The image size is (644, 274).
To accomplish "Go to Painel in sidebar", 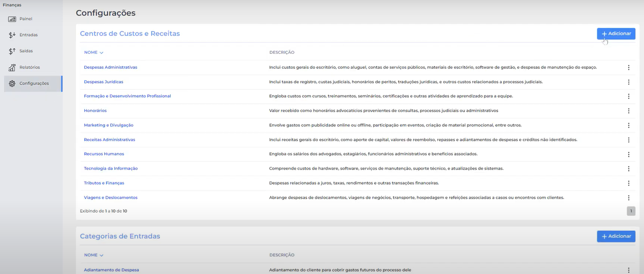I will tap(26, 19).
